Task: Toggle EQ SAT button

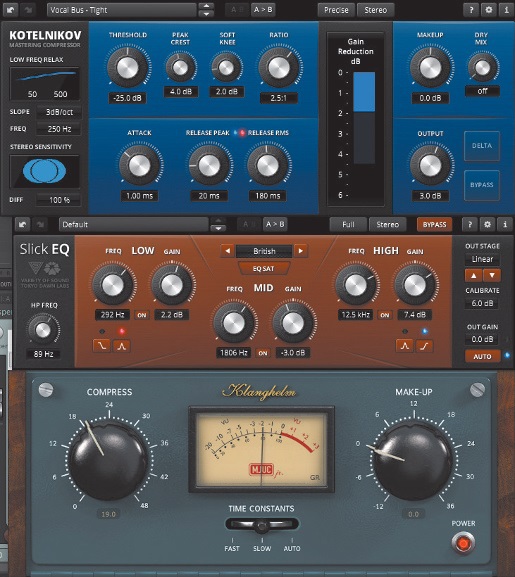Action: point(263,269)
